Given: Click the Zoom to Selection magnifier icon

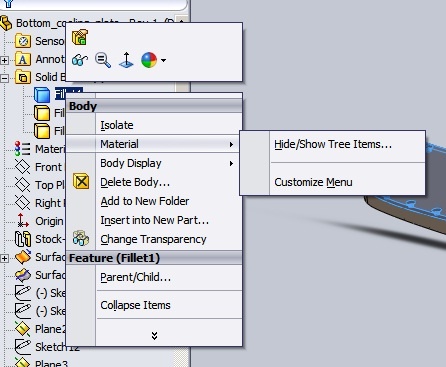Looking at the screenshot, I should pyautogui.click(x=103, y=60).
